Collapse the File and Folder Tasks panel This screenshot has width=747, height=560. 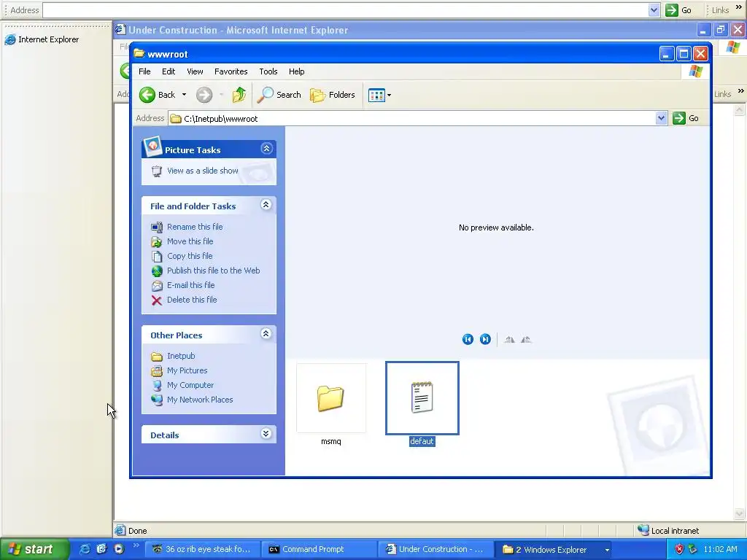(x=266, y=205)
